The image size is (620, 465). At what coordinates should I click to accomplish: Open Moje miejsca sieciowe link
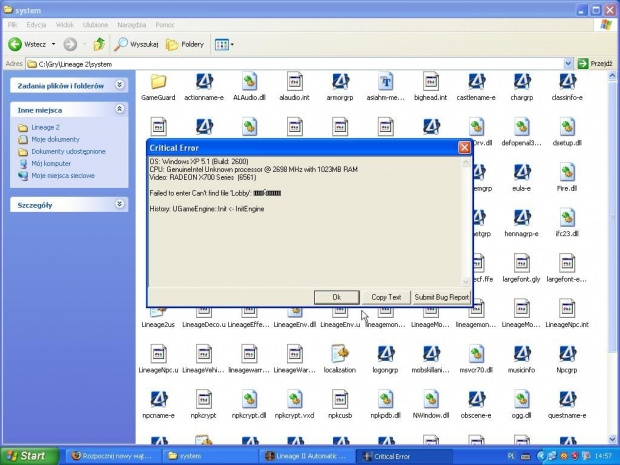tap(63, 176)
